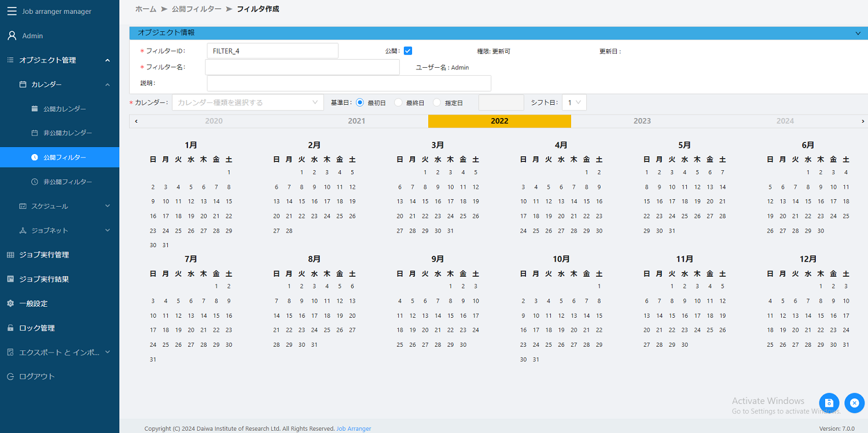Click the right arrow to advance years
The height and width of the screenshot is (433, 868).
863,121
